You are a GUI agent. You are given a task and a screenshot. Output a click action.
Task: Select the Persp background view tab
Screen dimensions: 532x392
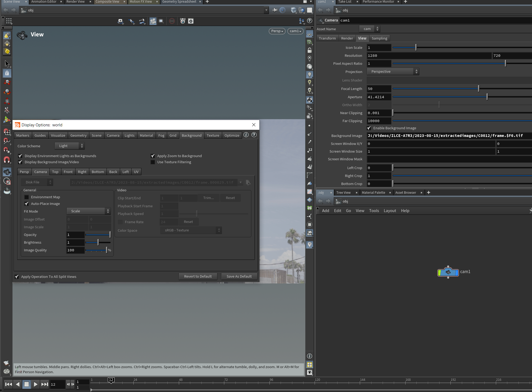pyautogui.click(x=24, y=172)
